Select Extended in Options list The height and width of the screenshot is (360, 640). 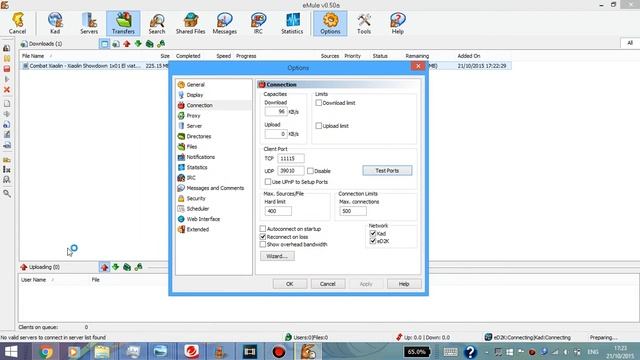pyautogui.click(x=198, y=229)
